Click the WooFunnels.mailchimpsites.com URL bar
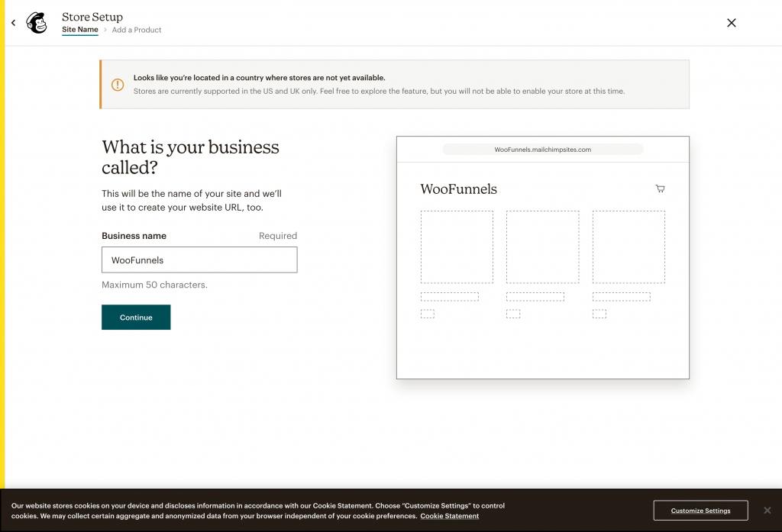This screenshot has width=782, height=532. tap(543, 150)
